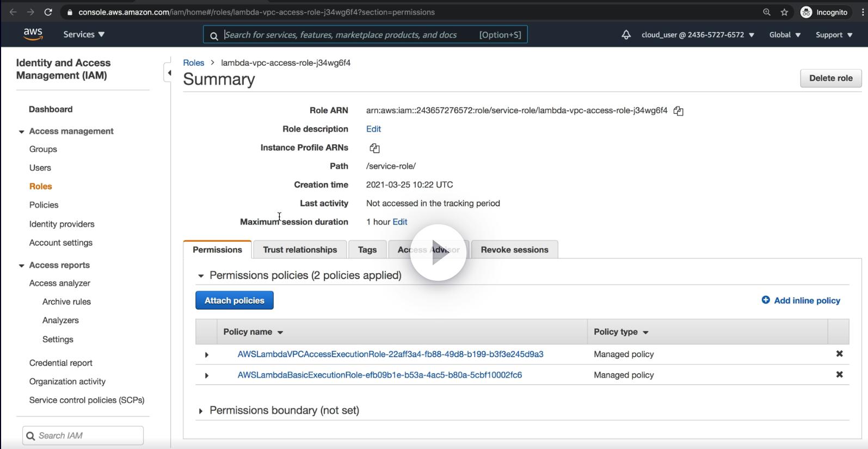Copy the Role ARN to clipboard
The image size is (868, 449).
tap(678, 111)
